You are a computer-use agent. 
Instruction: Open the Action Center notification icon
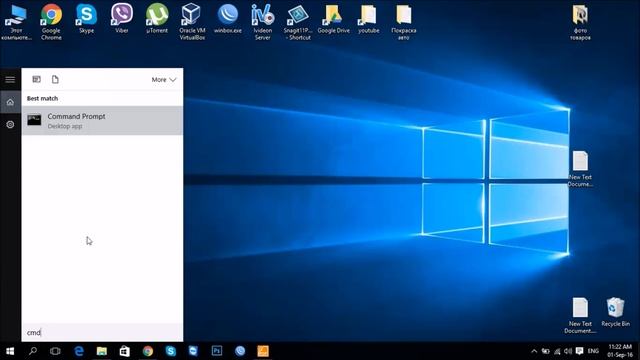coord(580,351)
